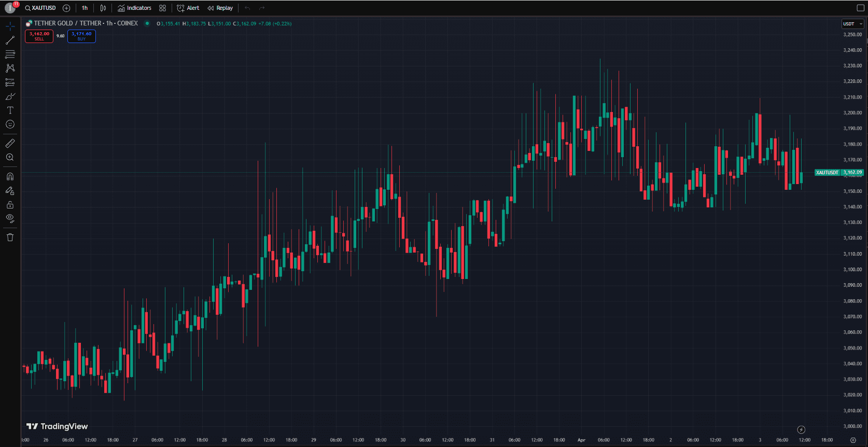Viewport: 868px width, 447px height.
Task: Open Fibonacci and Gann tools
Action: tap(10, 54)
